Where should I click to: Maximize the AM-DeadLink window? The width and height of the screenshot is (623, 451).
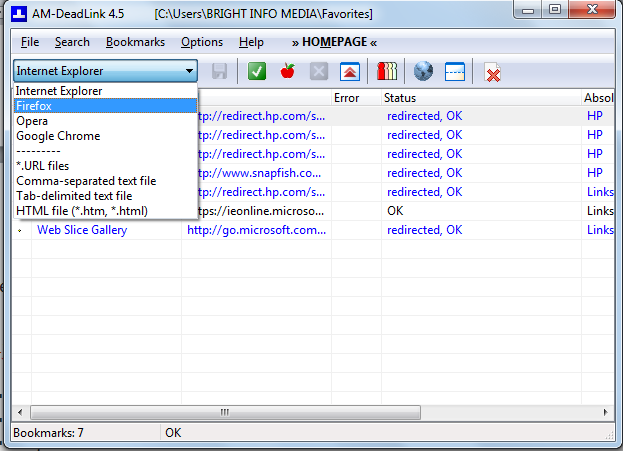pos(555,10)
